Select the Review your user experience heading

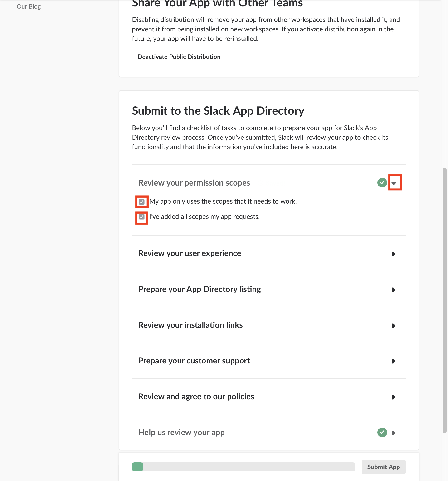coord(190,253)
